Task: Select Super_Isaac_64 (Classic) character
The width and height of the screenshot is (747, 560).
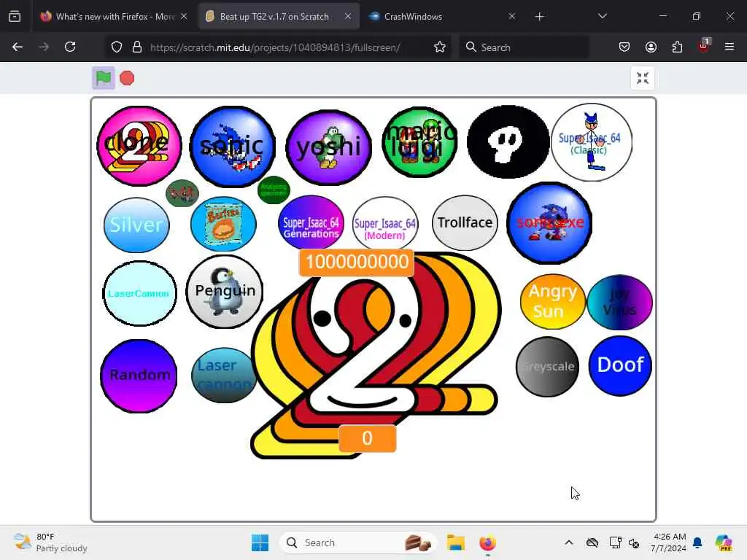Action: (x=592, y=142)
